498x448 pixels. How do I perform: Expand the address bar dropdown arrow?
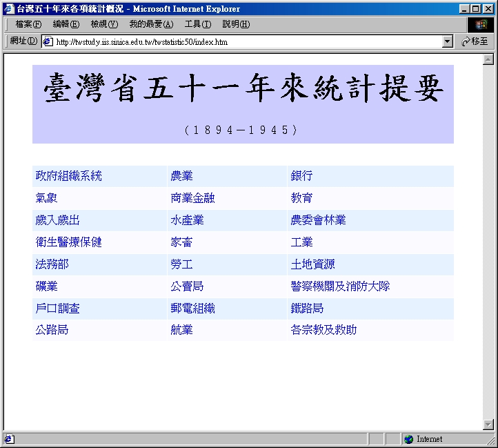[x=448, y=41]
